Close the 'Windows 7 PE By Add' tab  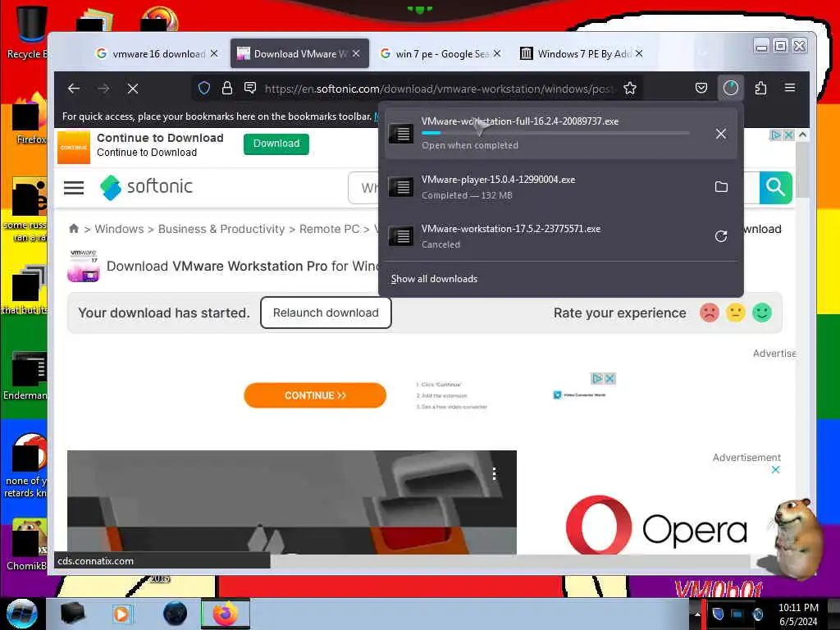(x=639, y=53)
